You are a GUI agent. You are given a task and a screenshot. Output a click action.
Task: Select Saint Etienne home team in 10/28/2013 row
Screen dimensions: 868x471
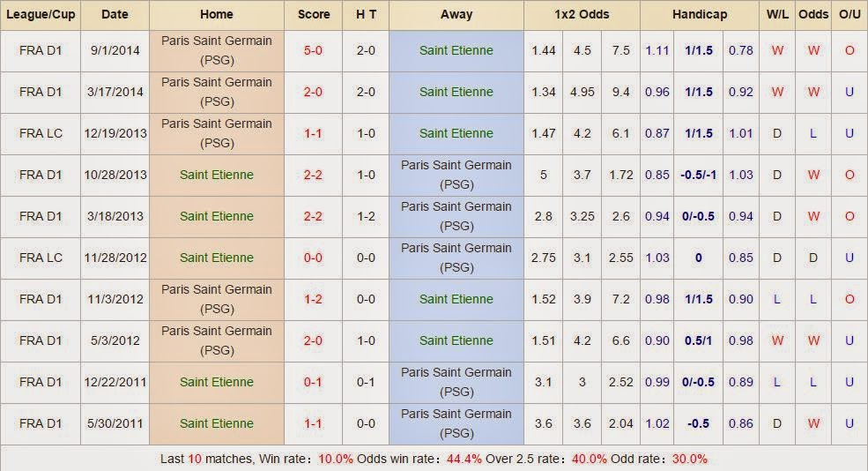tap(217, 176)
